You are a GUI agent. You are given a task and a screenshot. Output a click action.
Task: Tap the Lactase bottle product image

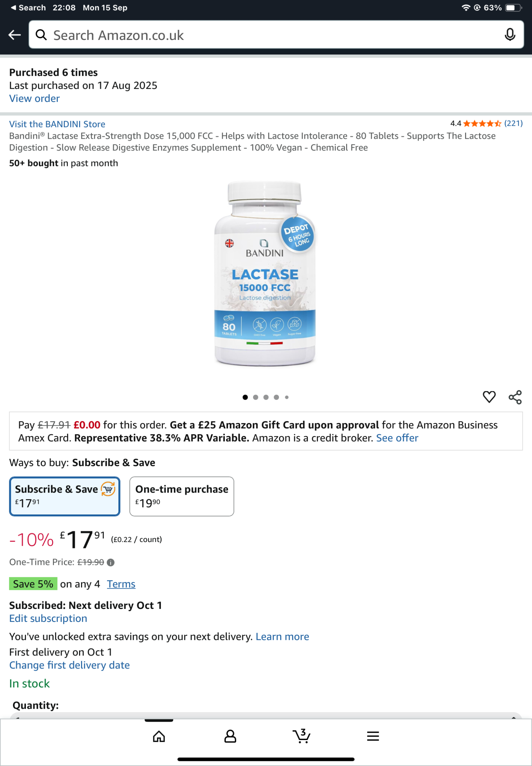pyautogui.click(x=265, y=274)
